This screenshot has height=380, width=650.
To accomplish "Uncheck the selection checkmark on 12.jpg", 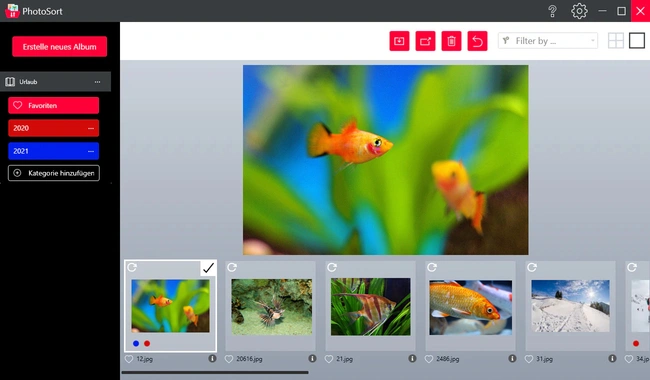I will click(x=209, y=268).
